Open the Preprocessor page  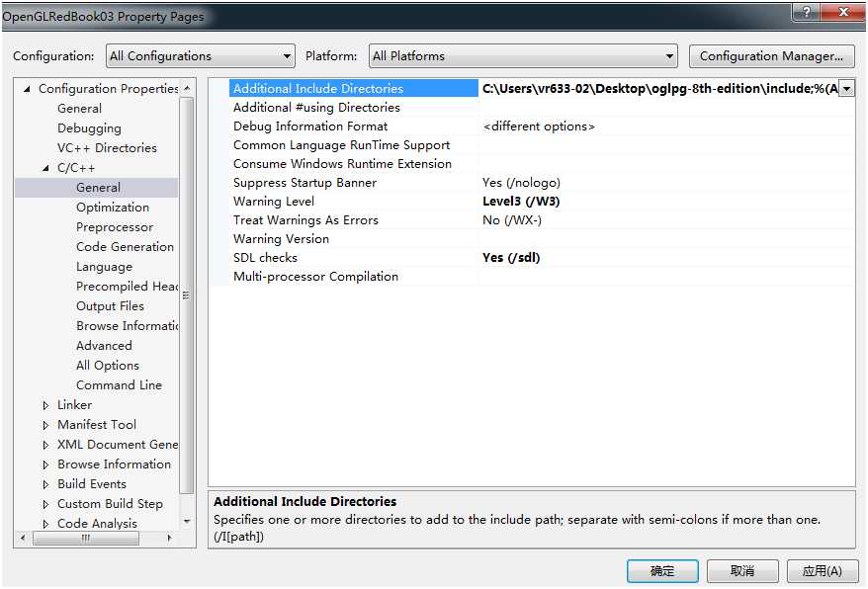tap(115, 227)
